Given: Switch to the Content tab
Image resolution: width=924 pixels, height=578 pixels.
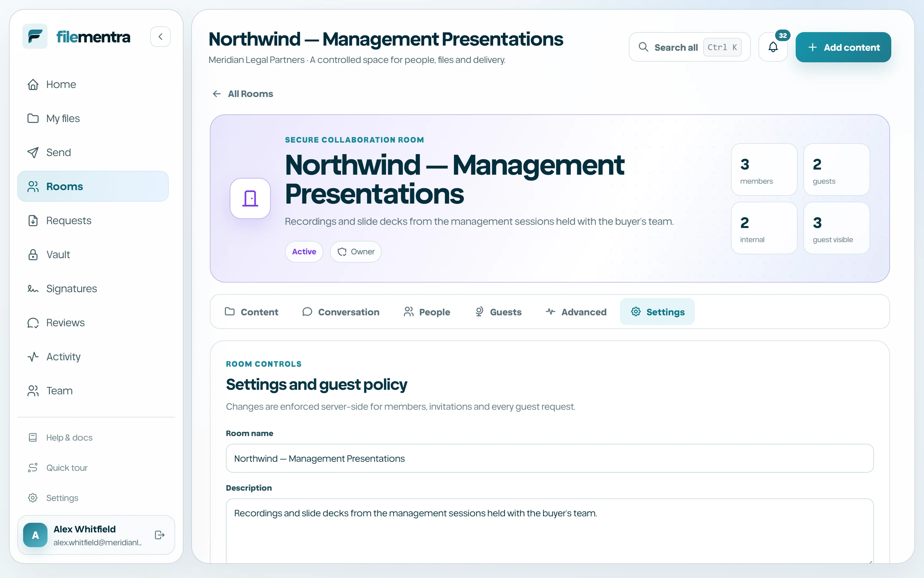Looking at the screenshot, I should point(251,311).
